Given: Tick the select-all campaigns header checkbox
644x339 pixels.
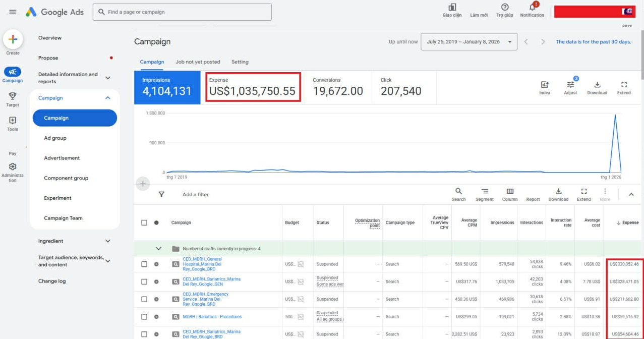Looking at the screenshot, I should coord(144,222).
